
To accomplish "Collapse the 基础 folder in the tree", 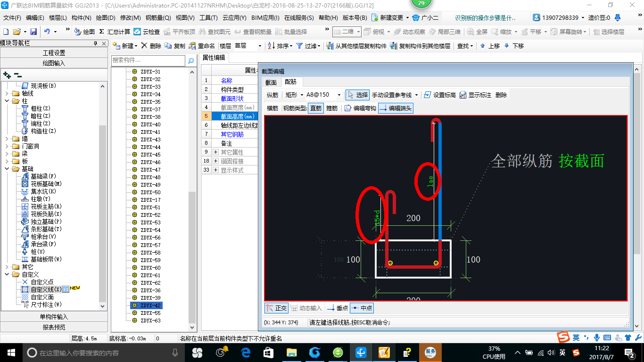I will tap(7, 169).
